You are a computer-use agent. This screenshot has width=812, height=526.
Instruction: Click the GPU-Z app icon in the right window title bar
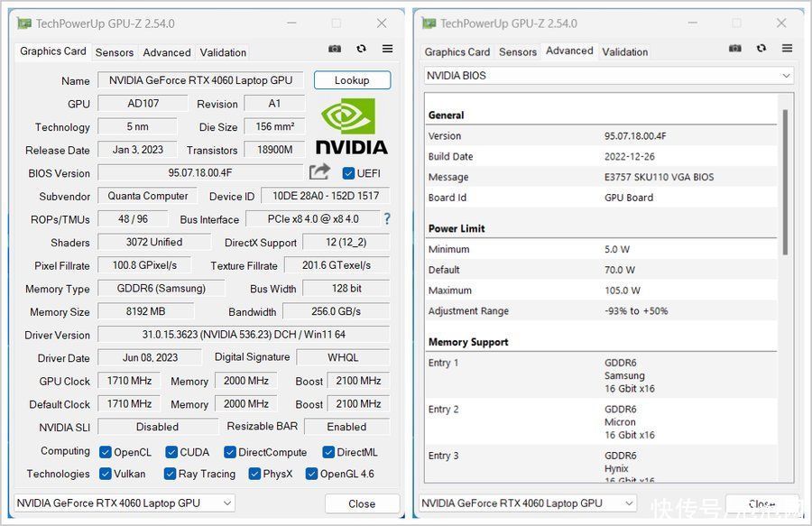(x=429, y=23)
